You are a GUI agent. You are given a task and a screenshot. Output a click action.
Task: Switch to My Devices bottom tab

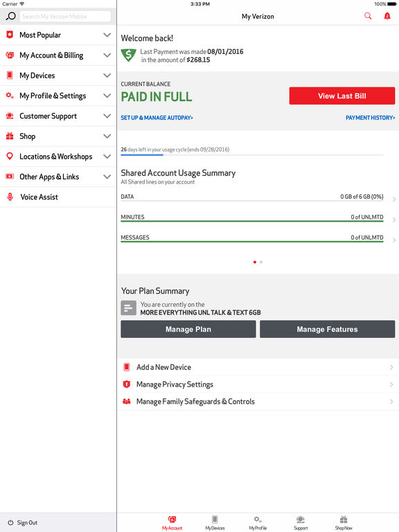(x=215, y=523)
